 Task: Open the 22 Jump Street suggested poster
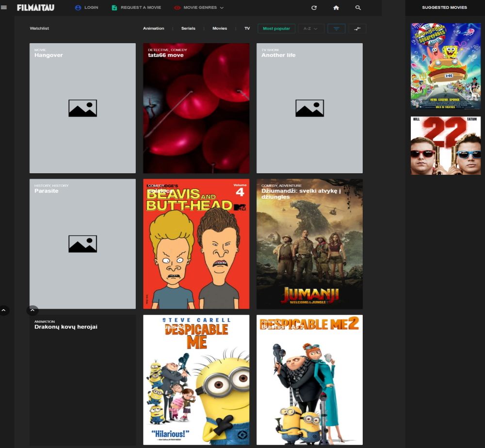445,146
